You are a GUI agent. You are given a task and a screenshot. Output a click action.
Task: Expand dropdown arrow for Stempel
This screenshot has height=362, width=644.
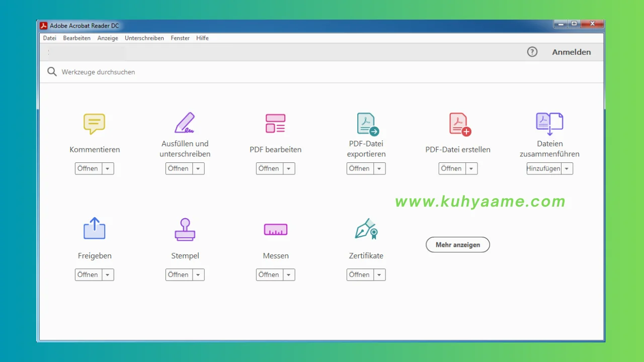coord(198,275)
